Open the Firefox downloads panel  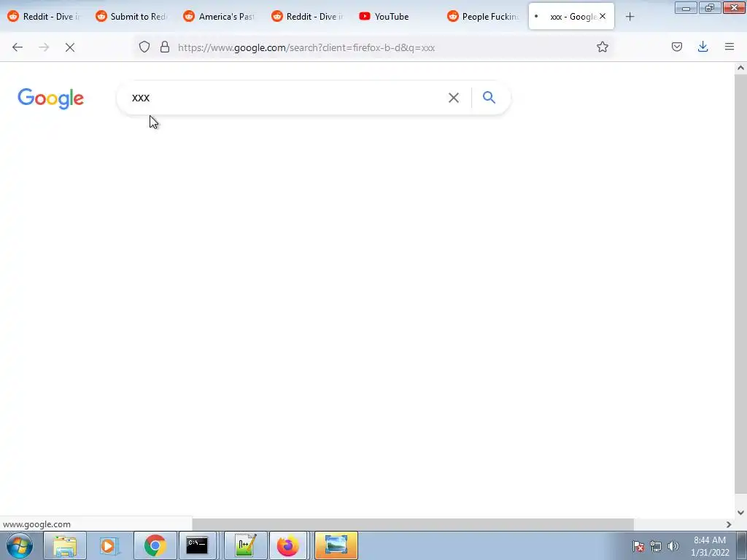(x=703, y=47)
